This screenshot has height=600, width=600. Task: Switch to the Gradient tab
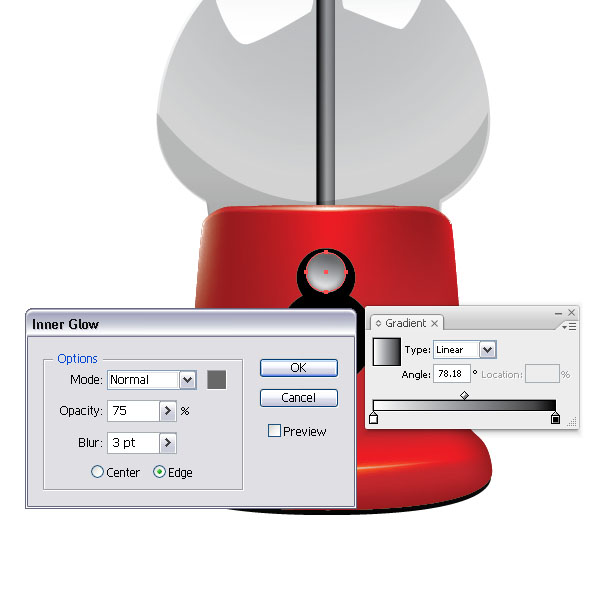pyautogui.click(x=405, y=323)
